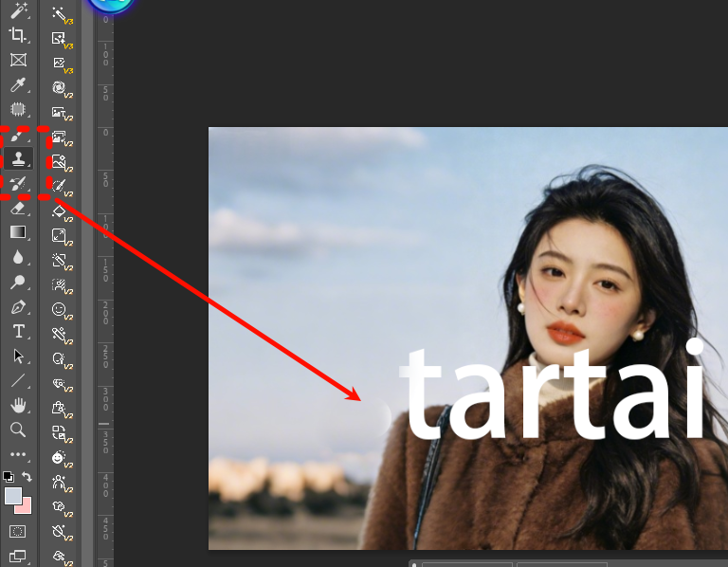The image size is (728, 567).
Task: Select the Zoom magnifier tool
Action: pyautogui.click(x=18, y=430)
